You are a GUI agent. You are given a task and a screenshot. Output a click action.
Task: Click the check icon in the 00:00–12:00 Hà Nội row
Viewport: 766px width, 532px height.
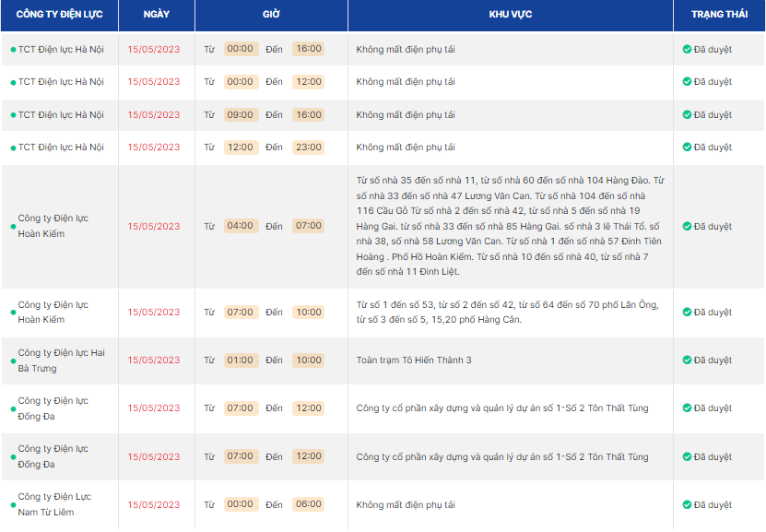[x=687, y=81]
